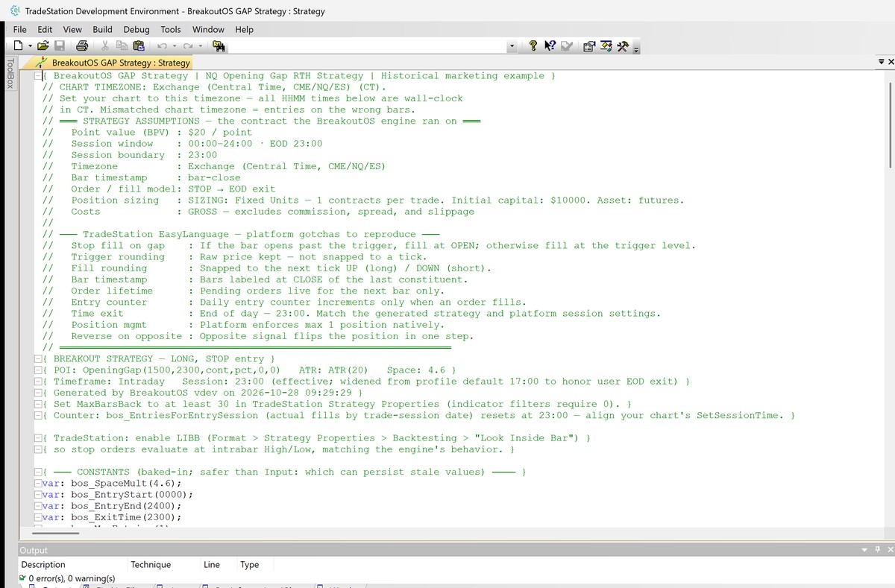This screenshot has width=895, height=588.
Task: Click the yellow Help question mark icon
Action: click(533, 46)
